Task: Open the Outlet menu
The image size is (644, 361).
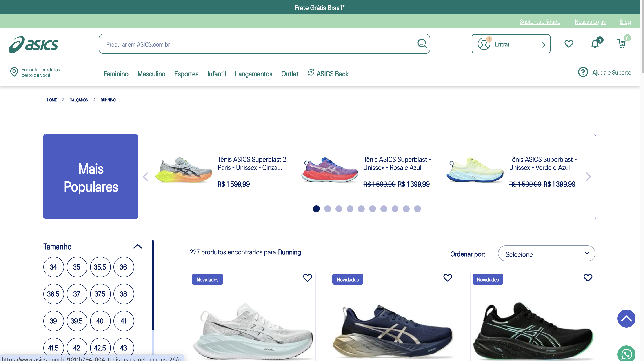Action: [x=289, y=74]
